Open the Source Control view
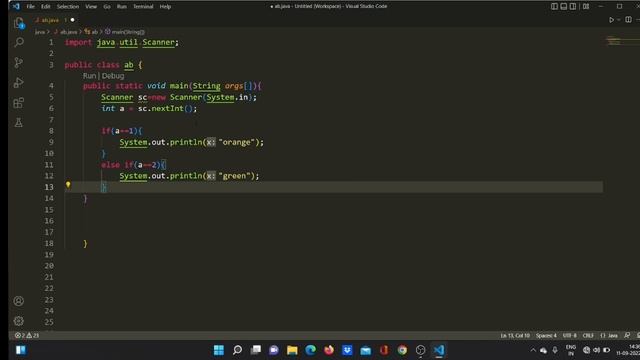The width and height of the screenshot is (640, 360). coord(19,62)
